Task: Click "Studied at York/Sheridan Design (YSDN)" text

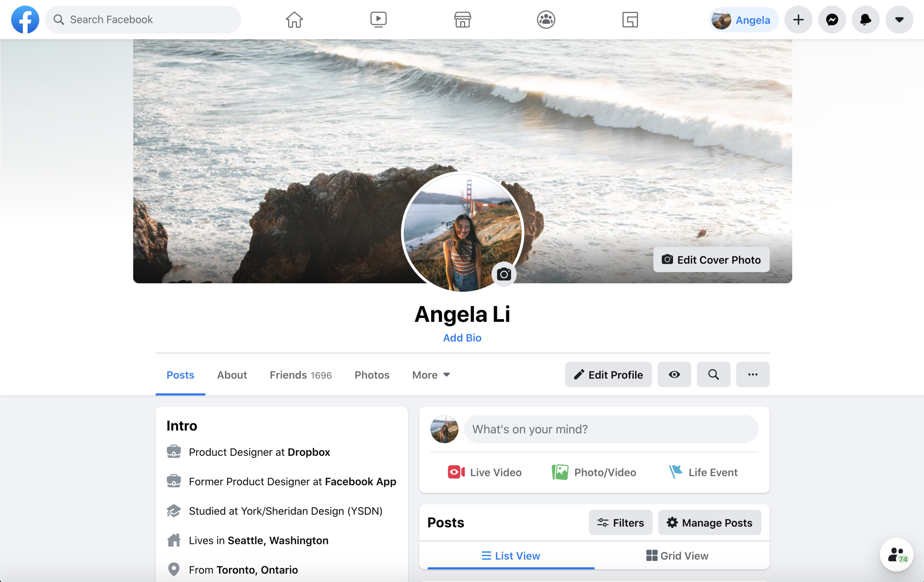Action: pyautogui.click(x=285, y=511)
